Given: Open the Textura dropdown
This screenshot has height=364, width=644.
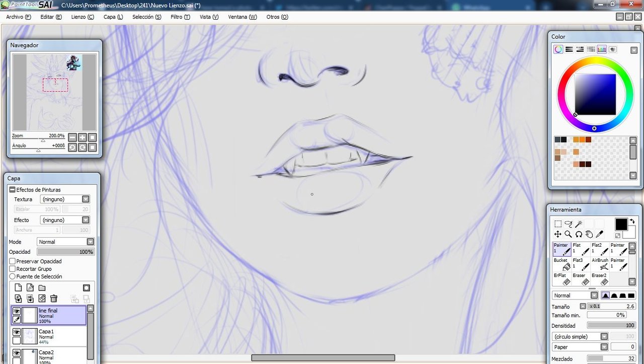Looking at the screenshot, I should point(65,199).
